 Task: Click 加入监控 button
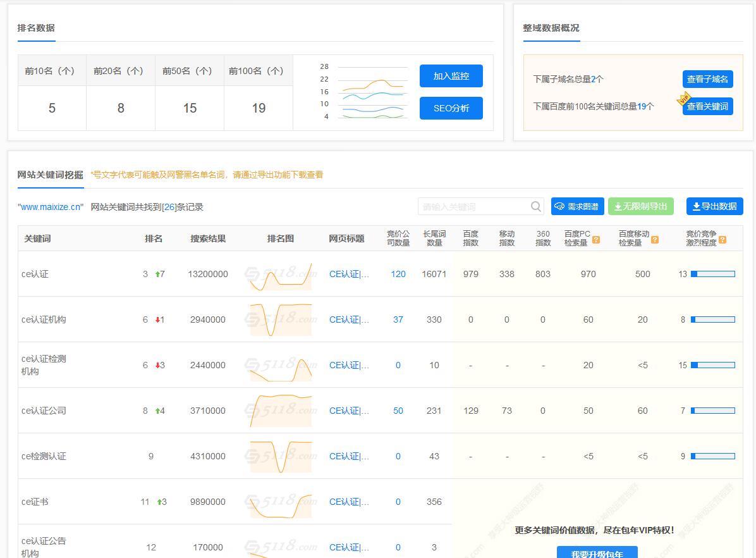[x=451, y=76]
